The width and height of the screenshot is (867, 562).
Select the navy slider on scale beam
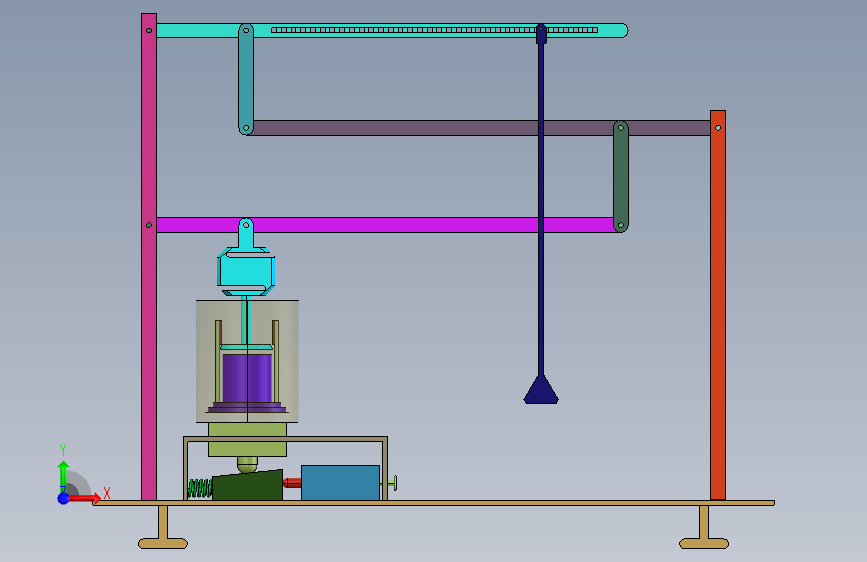541,34
